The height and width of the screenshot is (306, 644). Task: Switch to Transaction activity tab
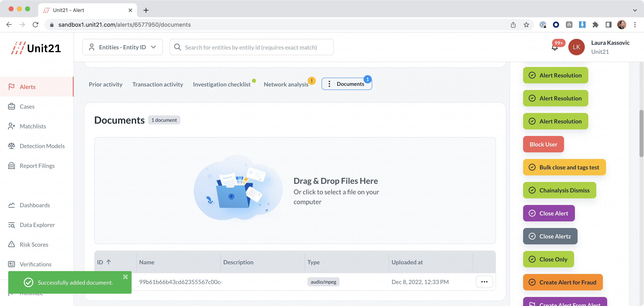pyautogui.click(x=158, y=84)
